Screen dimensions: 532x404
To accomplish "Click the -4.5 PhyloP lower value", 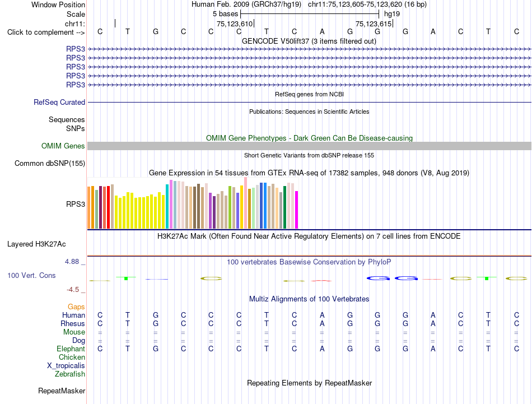I will 73,290.
